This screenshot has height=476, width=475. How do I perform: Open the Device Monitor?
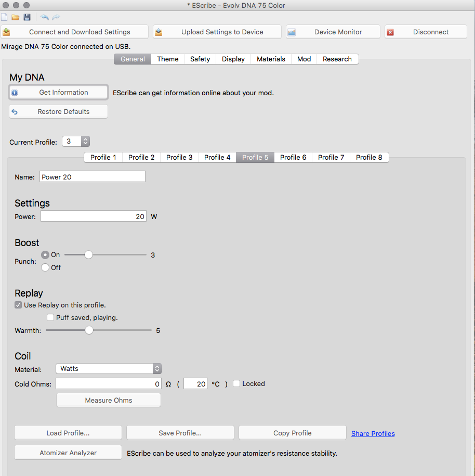333,32
